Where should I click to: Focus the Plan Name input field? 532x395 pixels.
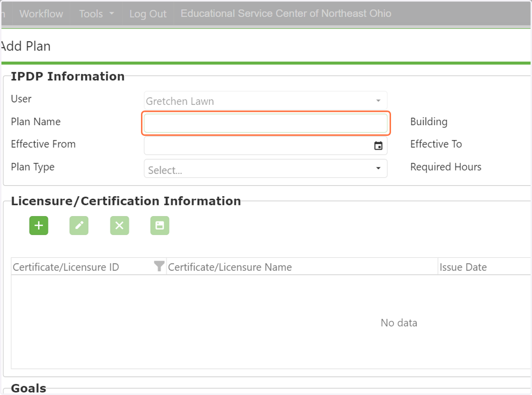[266, 123]
